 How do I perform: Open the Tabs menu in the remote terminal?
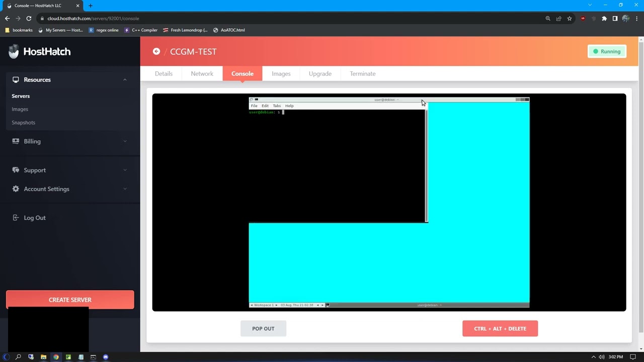[x=277, y=106]
